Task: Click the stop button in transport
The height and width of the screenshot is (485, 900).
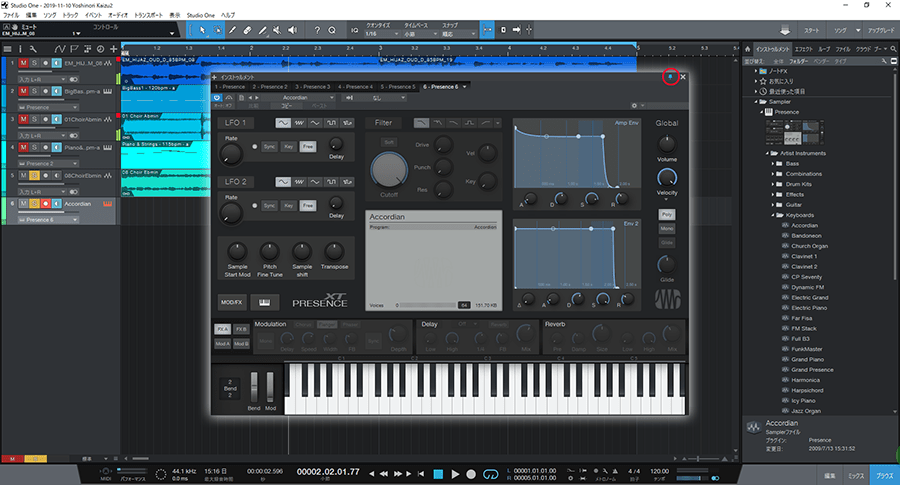Action: [438, 474]
